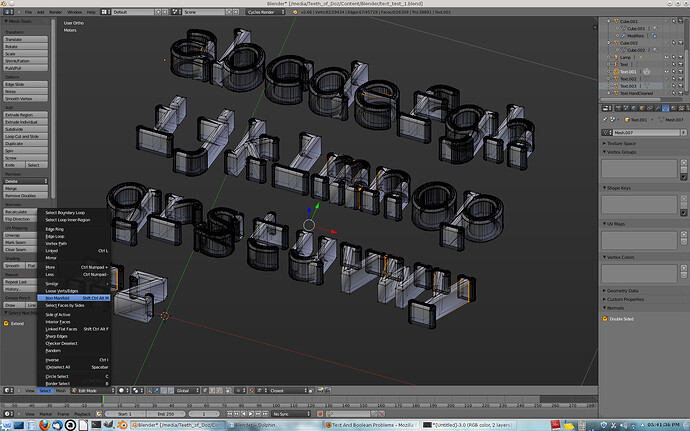Image resolution: width=690 pixels, height=431 pixels.
Task: Expand the Custom Properties panel
Action: [x=625, y=299]
